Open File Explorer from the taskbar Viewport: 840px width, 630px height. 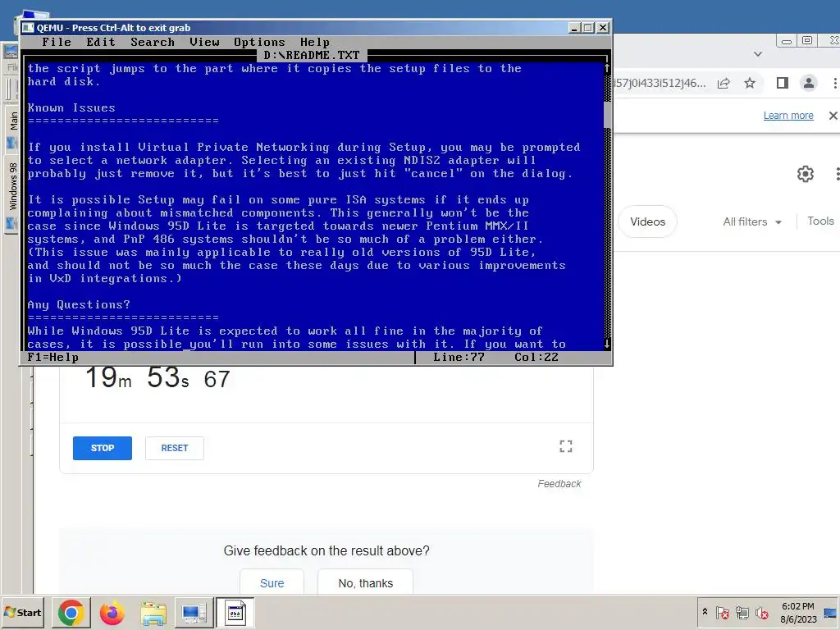(x=153, y=612)
